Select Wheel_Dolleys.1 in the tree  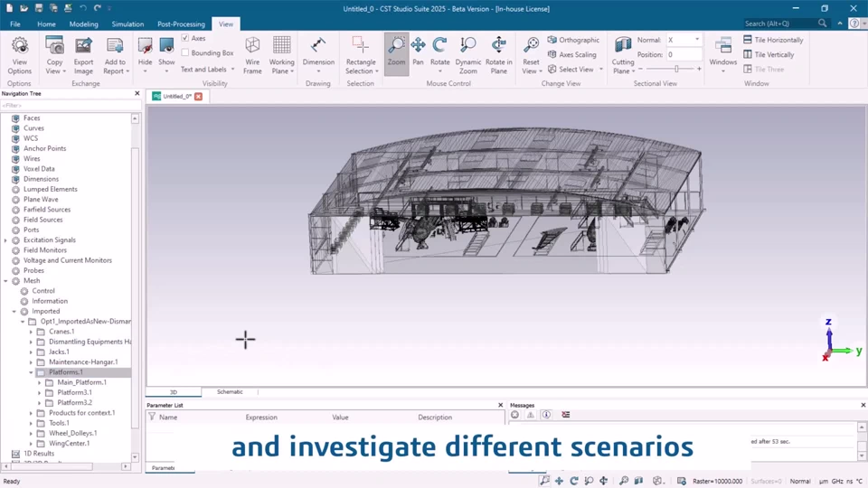[72, 433]
